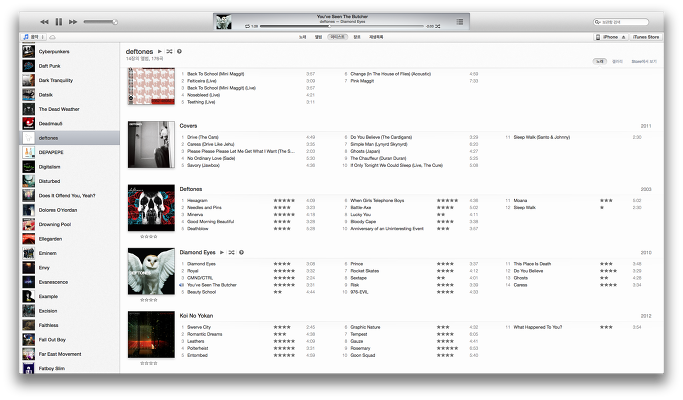Switch to the Songs tab, first in the tab row
The width and height of the screenshot is (683, 400).
click(302, 37)
